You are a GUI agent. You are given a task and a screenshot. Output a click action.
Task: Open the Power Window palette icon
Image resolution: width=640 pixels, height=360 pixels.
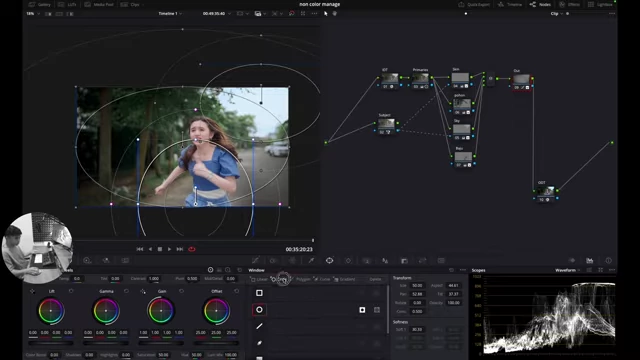click(329, 260)
